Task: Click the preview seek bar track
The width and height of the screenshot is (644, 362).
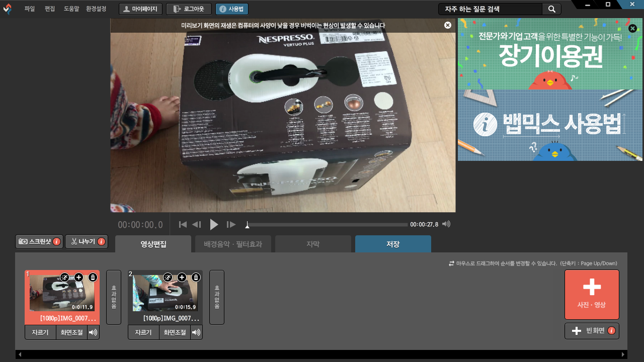Action: pyautogui.click(x=327, y=225)
